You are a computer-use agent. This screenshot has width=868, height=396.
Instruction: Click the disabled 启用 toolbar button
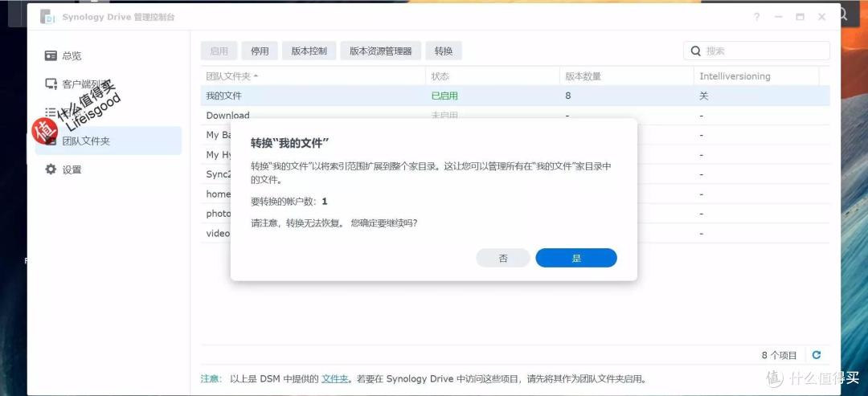point(219,51)
